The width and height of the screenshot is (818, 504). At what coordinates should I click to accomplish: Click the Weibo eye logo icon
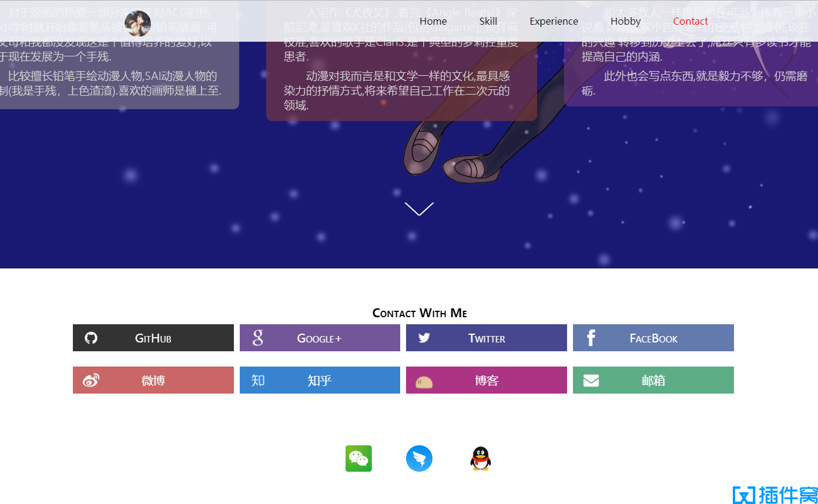point(91,380)
